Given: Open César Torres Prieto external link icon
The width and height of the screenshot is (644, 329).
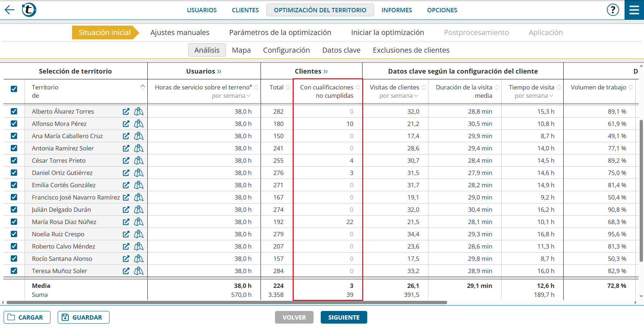Looking at the screenshot, I should click(x=126, y=161).
